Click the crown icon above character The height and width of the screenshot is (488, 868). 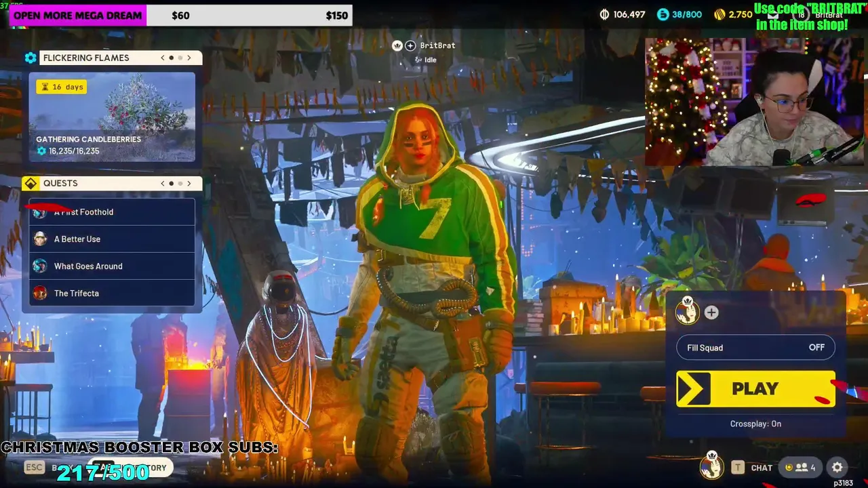click(397, 45)
